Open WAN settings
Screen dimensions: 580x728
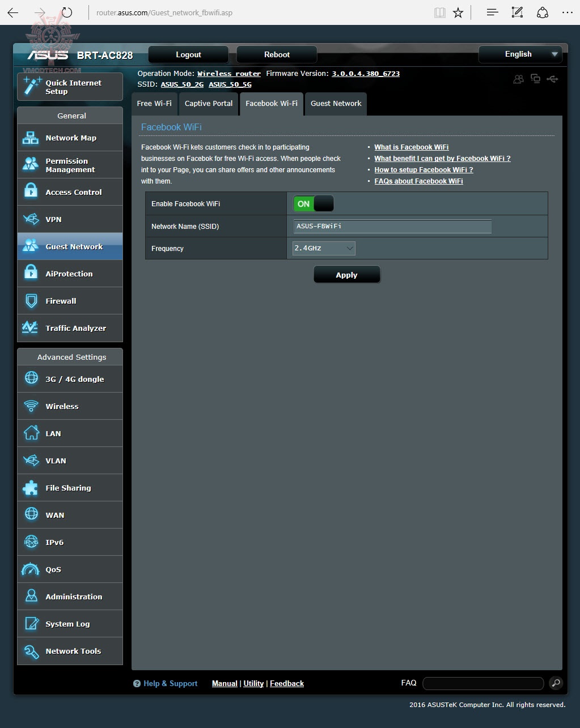coord(70,515)
